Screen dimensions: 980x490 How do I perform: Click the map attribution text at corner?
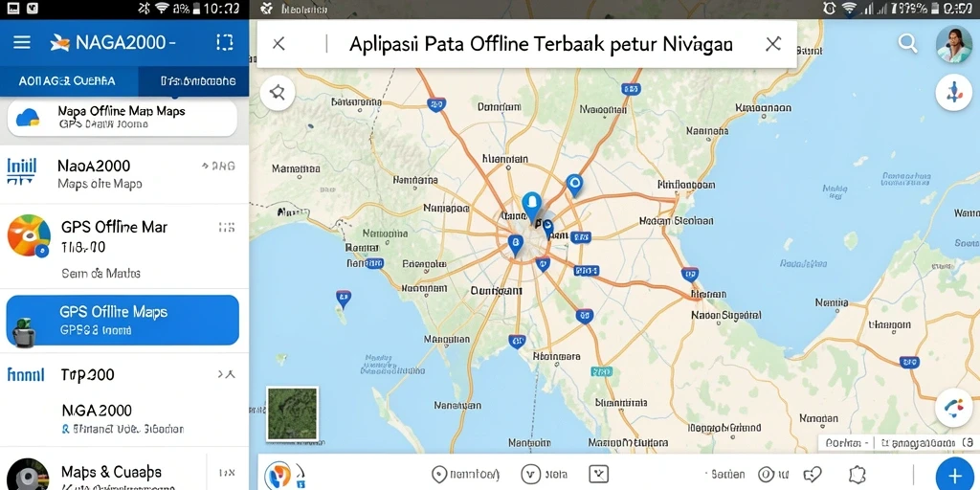[899, 443]
